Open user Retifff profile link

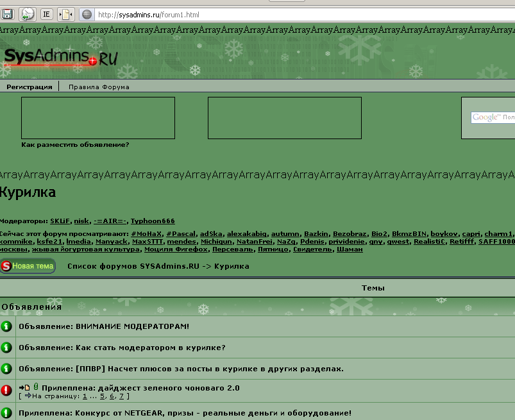[462, 242]
